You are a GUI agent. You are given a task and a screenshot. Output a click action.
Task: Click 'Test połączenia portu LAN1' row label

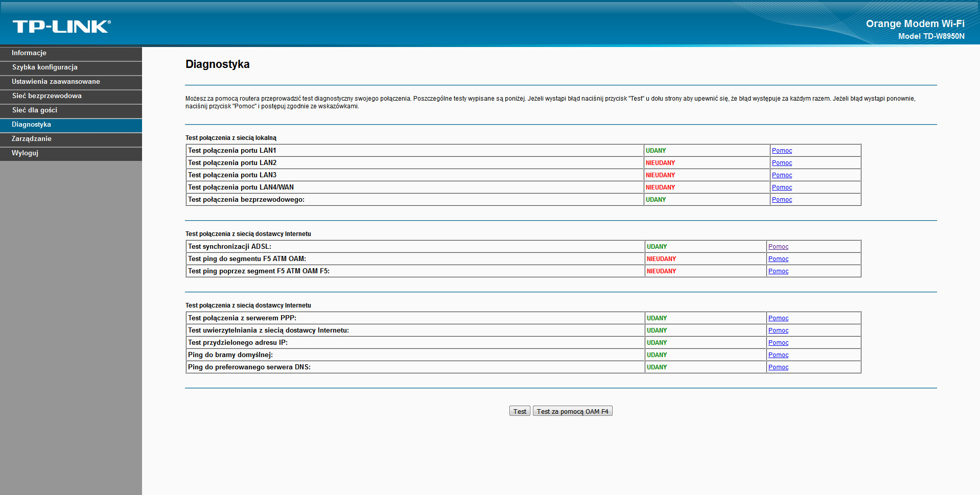pyautogui.click(x=232, y=151)
